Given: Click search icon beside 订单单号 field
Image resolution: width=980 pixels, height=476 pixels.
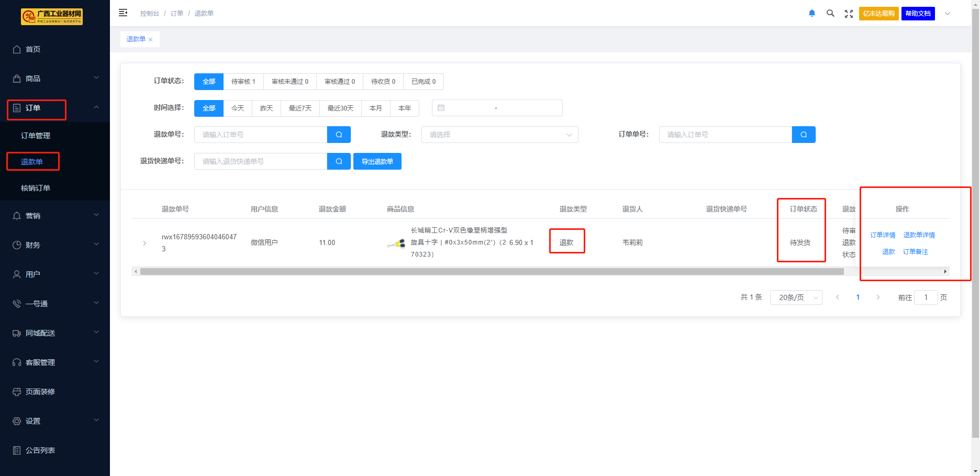Looking at the screenshot, I should [804, 135].
